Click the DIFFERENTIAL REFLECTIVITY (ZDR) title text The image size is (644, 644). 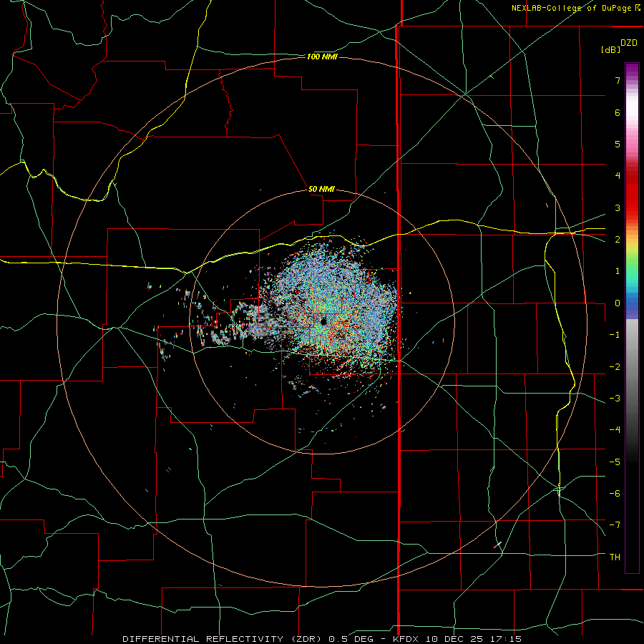tap(224, 639)
